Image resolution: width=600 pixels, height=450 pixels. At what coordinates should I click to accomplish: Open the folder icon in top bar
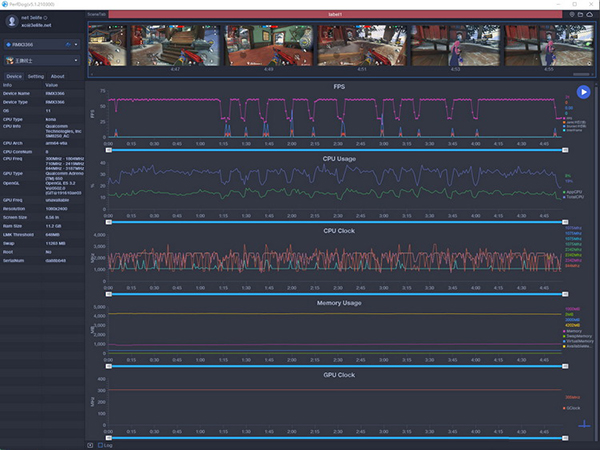579,15
